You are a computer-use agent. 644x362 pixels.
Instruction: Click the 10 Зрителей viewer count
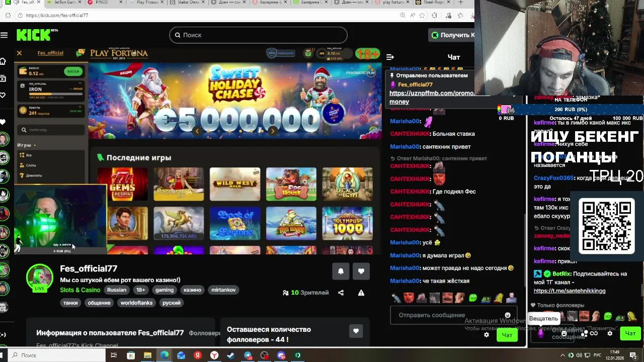click(305, 293)
